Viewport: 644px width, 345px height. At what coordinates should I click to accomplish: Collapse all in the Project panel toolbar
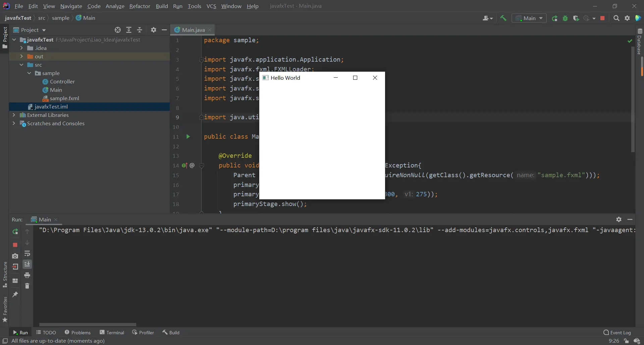click(x=140, y=30)
